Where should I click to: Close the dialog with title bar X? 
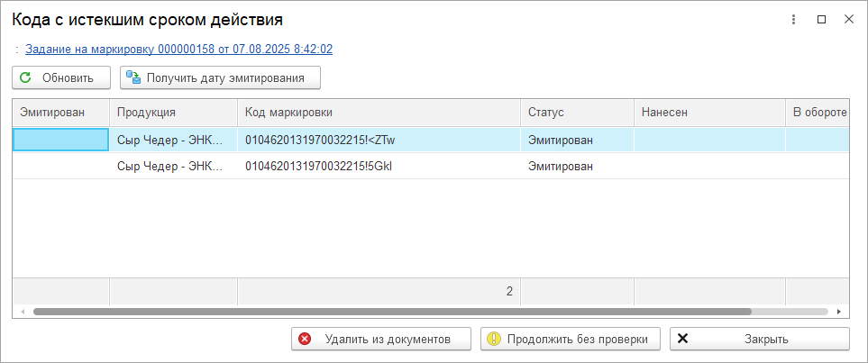(848, 19)
